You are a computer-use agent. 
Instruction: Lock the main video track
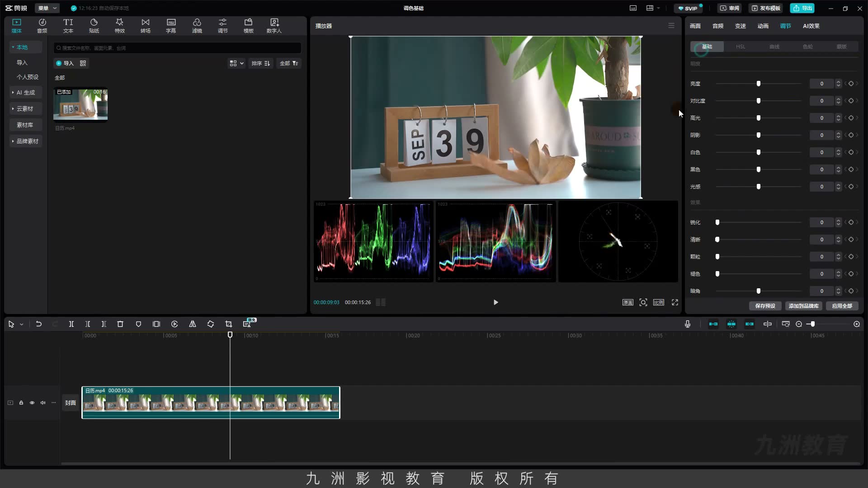[x=21, y=403]
